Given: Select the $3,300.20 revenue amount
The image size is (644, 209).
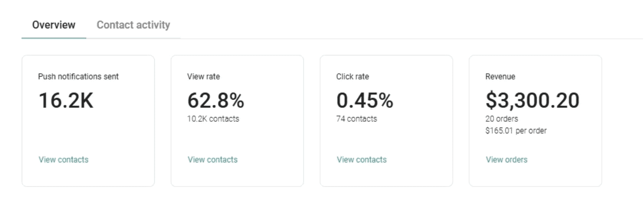Looking at the screenshot, I should point(532,101).
